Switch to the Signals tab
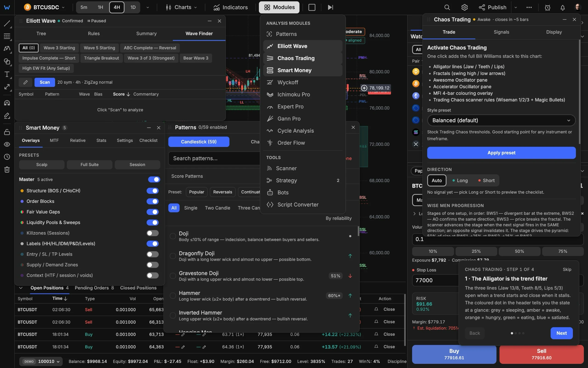This screenshot has height=368, width=588. [x=501, y=32]
